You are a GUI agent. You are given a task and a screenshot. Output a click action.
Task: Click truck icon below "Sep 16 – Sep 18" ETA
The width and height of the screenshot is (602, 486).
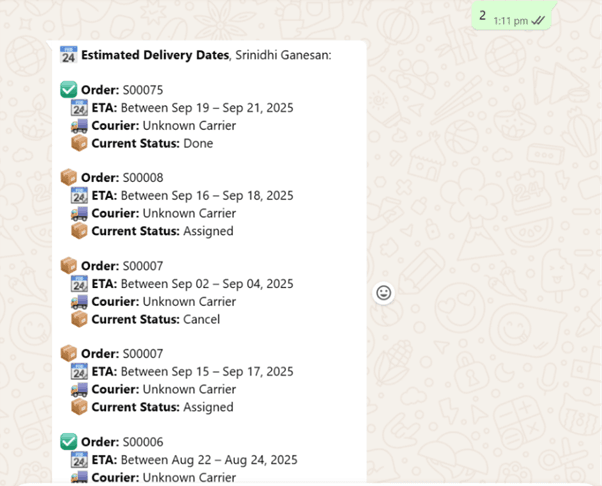point(79,213)
